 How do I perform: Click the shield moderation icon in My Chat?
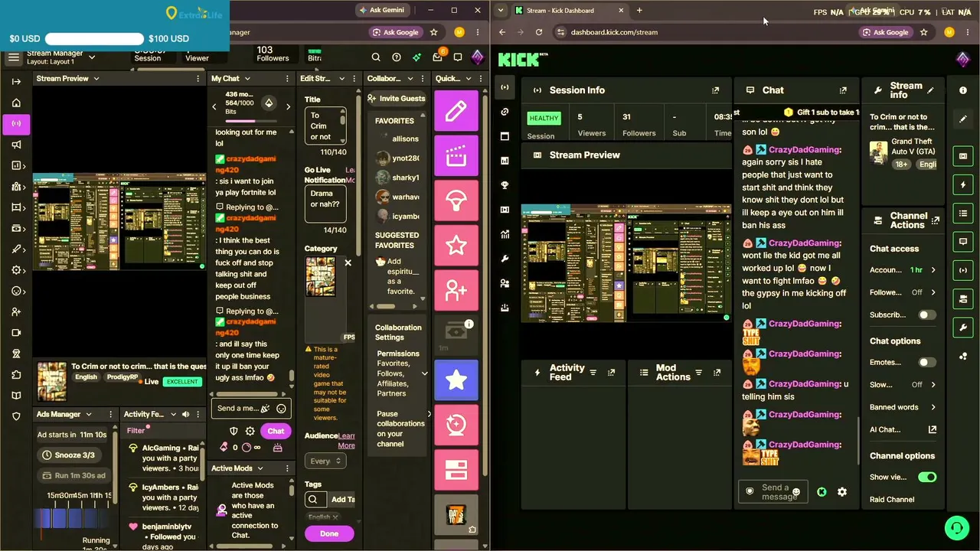(x=234, y=431)
